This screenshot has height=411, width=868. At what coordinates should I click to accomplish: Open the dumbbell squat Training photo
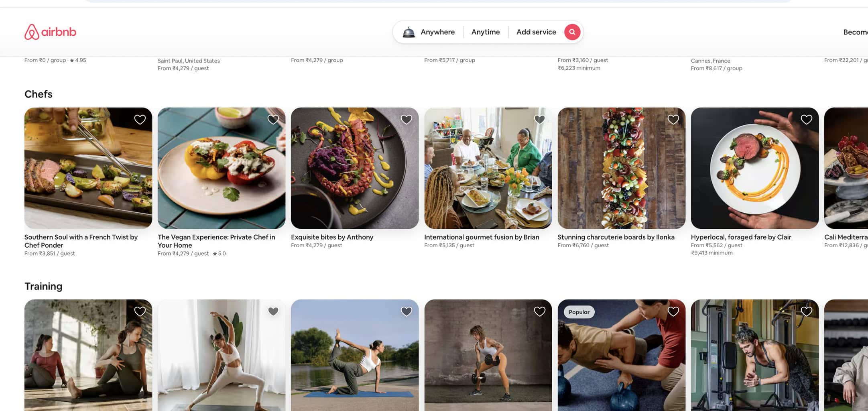click(488, 355)
